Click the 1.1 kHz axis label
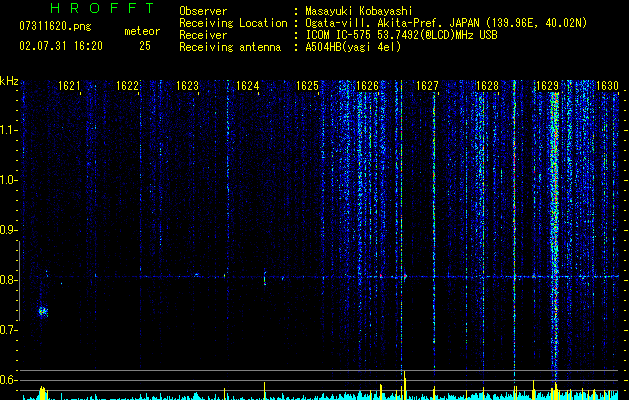Viewport: 629px width, 400px height. [8, 131]
